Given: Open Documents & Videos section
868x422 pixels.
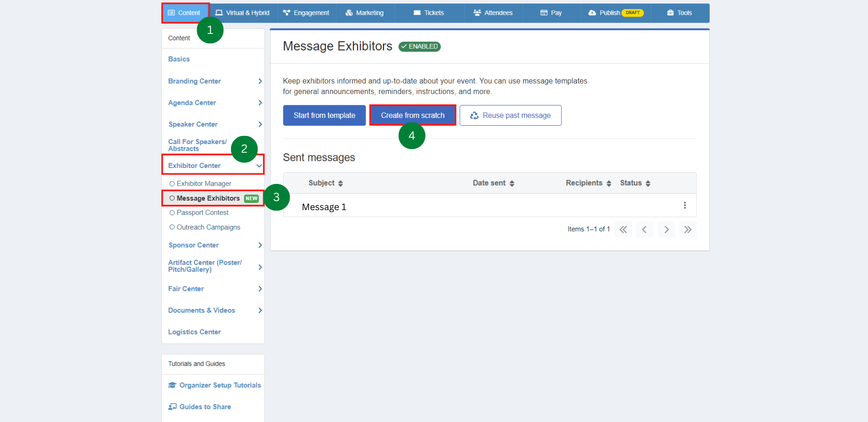Looking at the screenshot, I should (x=202, y=310).
